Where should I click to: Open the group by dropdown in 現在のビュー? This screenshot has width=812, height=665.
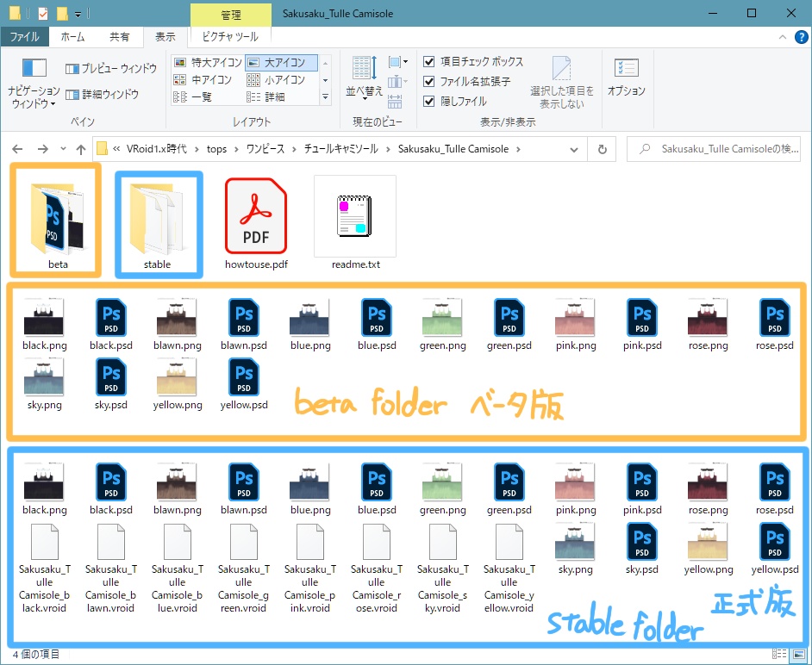pos(397,62)
